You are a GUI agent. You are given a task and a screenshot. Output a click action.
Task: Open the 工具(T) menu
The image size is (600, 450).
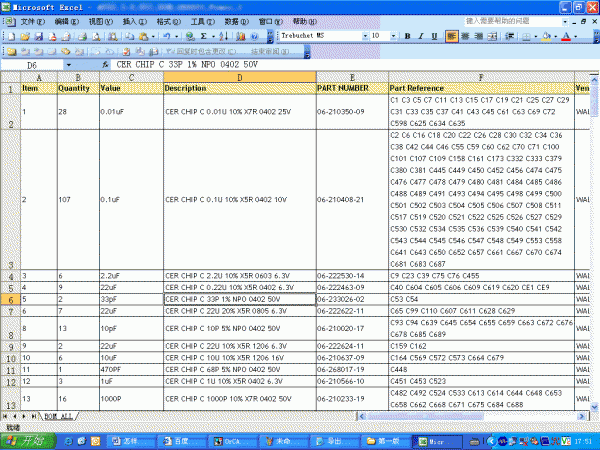click(x=202, y=21)
